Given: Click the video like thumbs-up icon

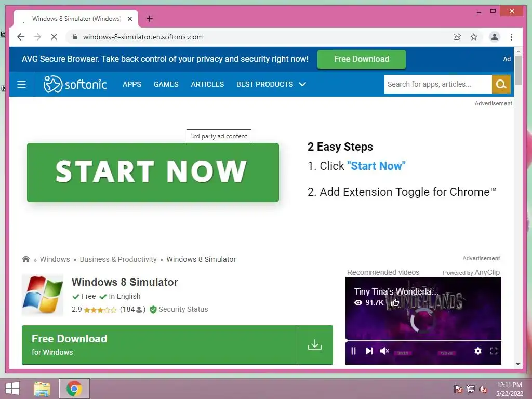Looking at the screenshot, I should pos(395,302).
